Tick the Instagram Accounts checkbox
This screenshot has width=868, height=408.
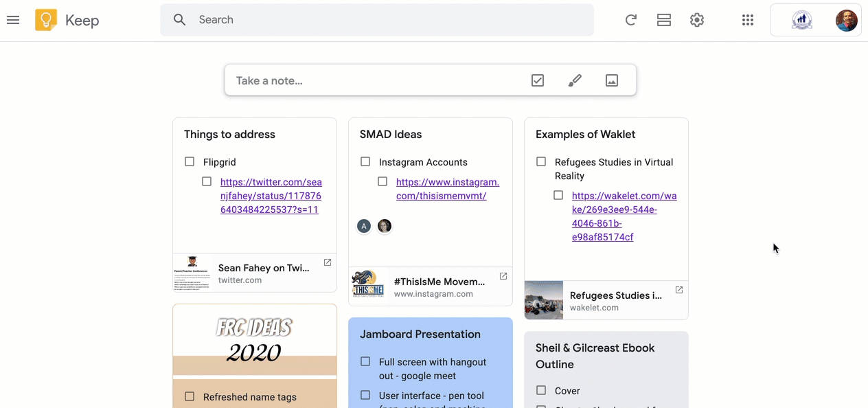click(x=365, y=161)
